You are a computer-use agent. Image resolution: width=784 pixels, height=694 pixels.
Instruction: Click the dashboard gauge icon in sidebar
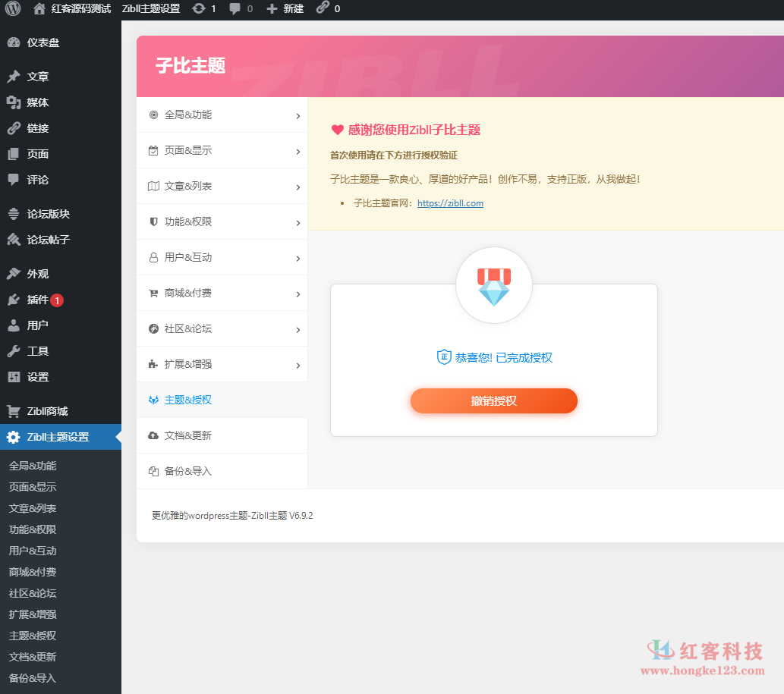click(14, 42)
